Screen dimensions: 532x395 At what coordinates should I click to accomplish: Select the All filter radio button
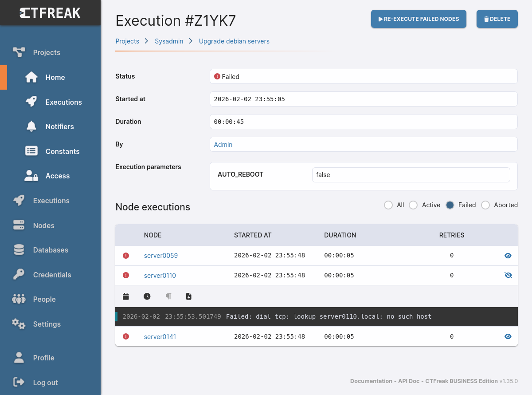pyautogui.click(x=388, y=205)
